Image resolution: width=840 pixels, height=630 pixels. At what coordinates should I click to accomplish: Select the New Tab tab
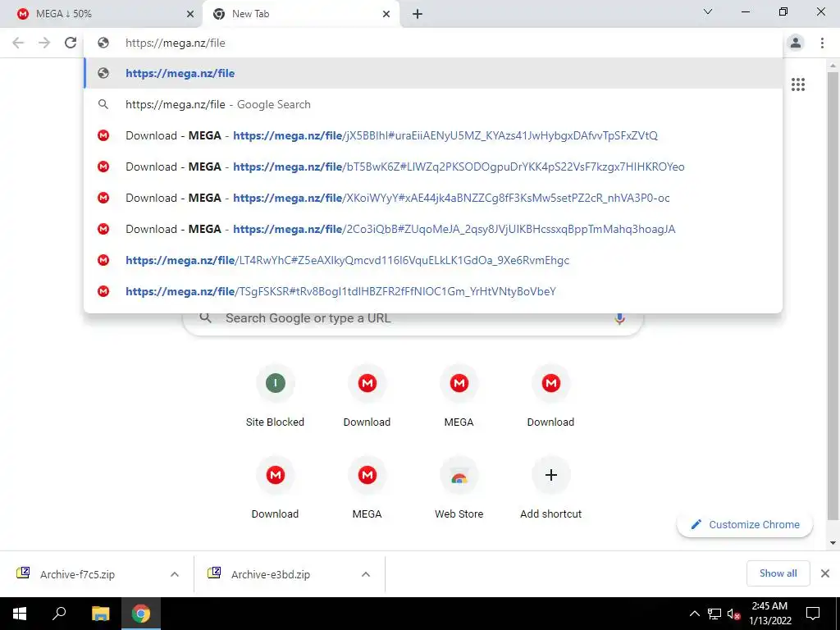[301, 14]
